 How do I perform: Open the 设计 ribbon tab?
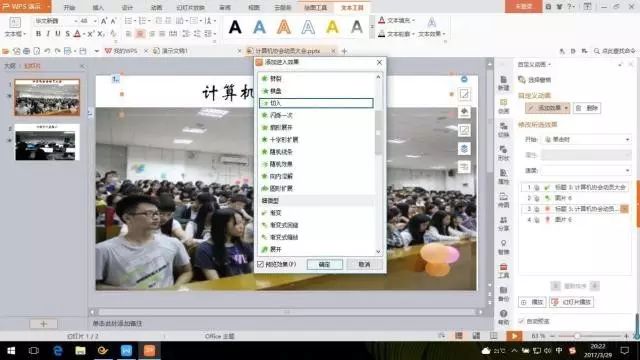pyautogui.click(x=127, y=7)
